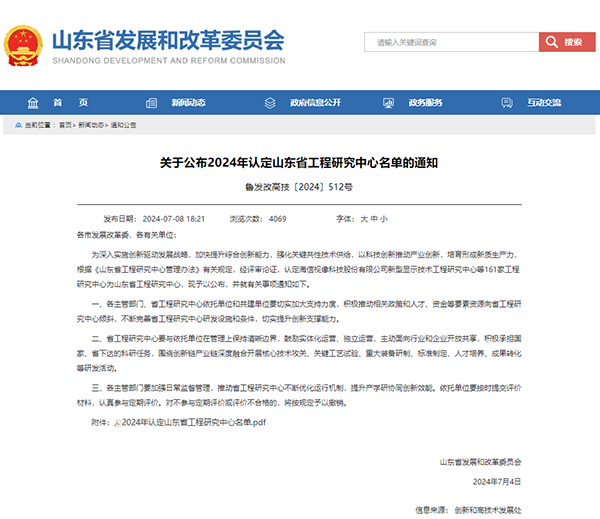600x519 pixels.
Task: Click the home building icon in navbar
Action: pyautogui.click(x=34, y=103)
